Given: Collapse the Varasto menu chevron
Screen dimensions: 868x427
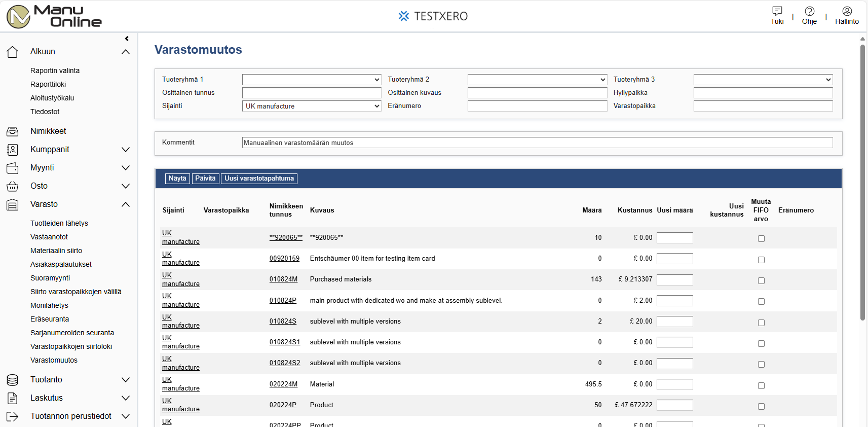Looking at the screenshot, I should tap(126, 204).
